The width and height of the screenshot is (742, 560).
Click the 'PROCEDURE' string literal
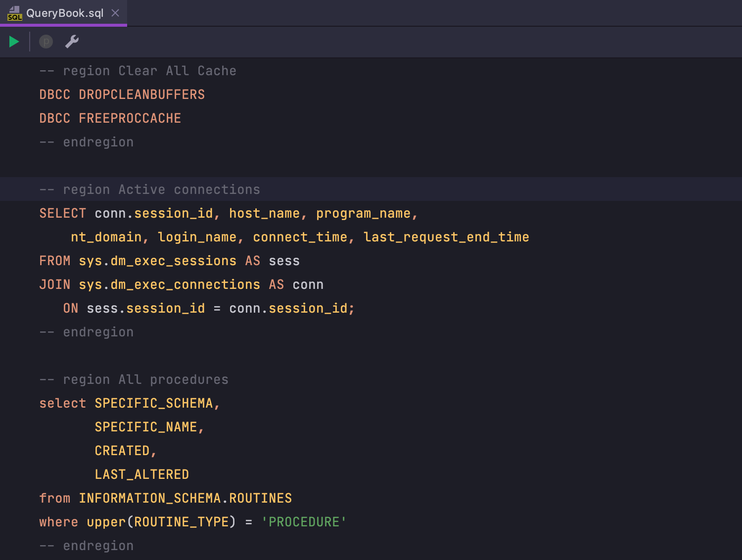click(304, 522)
